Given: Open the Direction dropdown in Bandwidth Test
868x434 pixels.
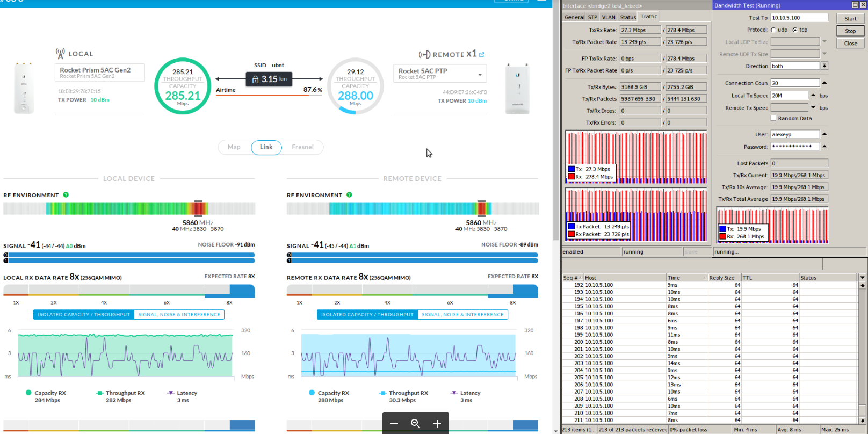Looking at the screenshot, I should point(824,66).
